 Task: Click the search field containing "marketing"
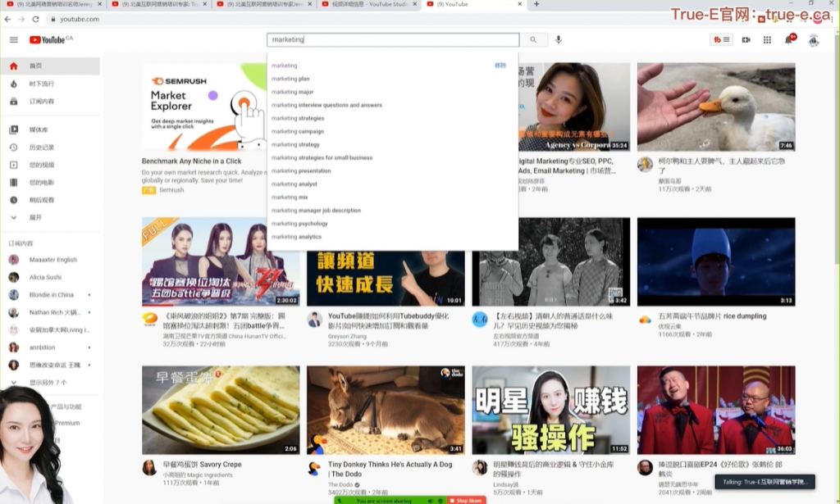click(x=392, y=39)
